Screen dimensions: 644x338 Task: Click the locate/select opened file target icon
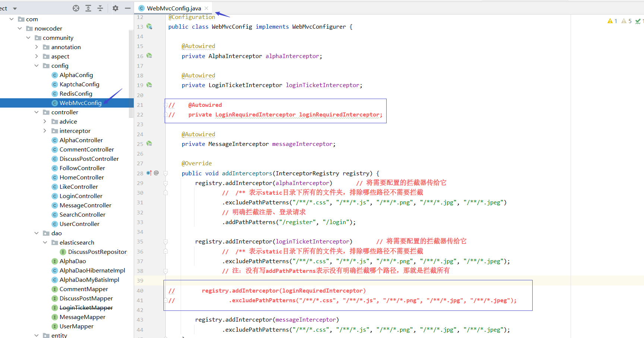[x=76, y=8]
